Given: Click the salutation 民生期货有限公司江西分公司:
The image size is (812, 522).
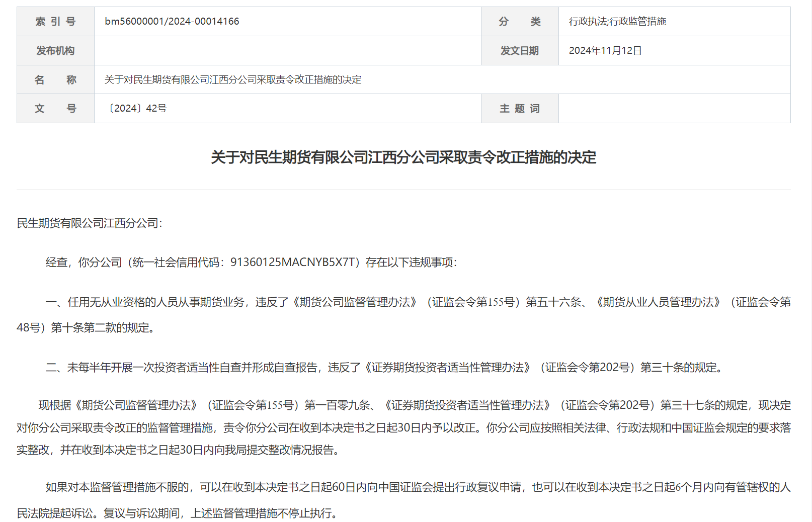Looking at the screenshot, I should tap(90, 223).
